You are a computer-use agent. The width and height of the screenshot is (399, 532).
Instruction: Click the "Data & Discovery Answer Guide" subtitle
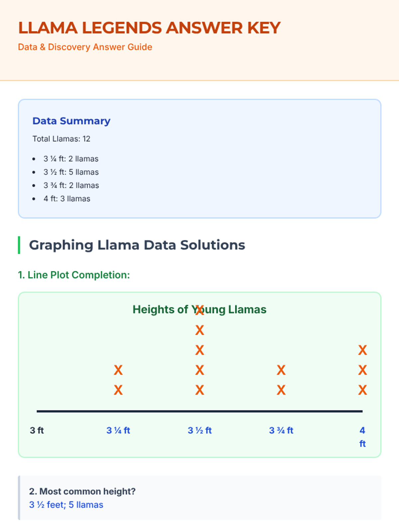tap(85, 47)
